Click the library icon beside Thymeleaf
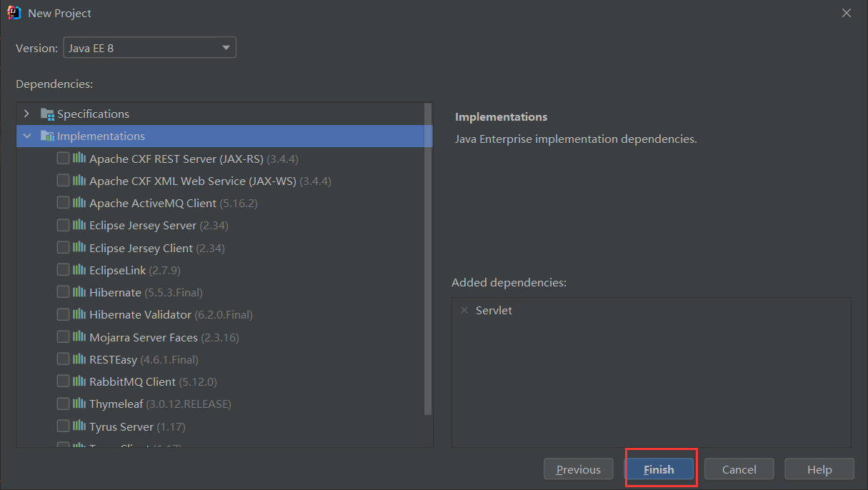868x490 pixels. 79,404
